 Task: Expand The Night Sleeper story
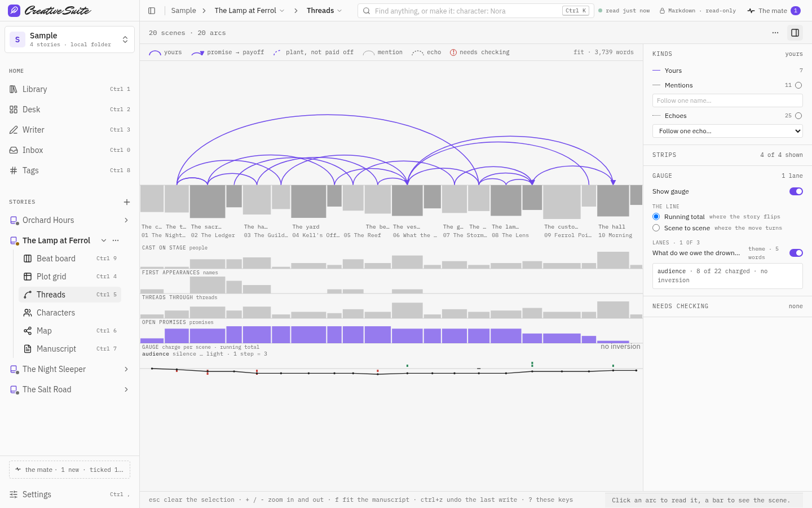tap(126, 369)
